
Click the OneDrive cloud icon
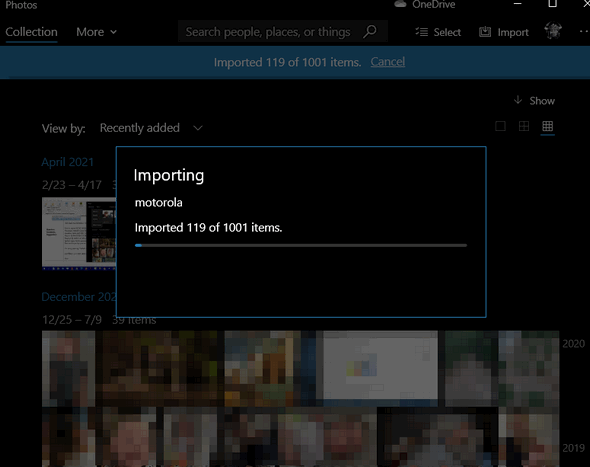click(400, 4)
